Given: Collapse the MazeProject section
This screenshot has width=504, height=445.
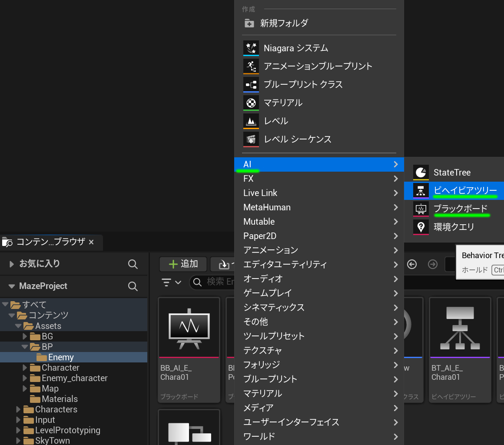Looking at the screenshot, I should [x=11, y=286].
